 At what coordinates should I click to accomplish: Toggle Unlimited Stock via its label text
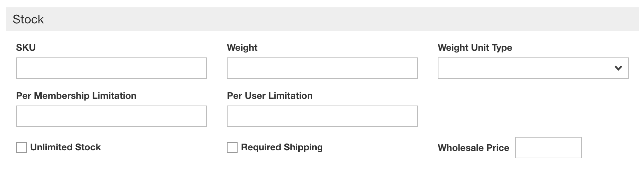(65, 147)
